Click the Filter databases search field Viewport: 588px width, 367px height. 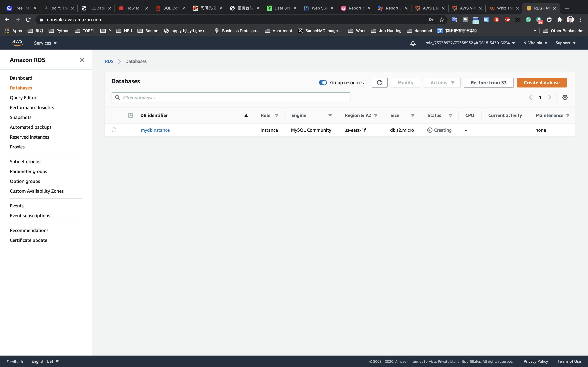tap(231, 97)
